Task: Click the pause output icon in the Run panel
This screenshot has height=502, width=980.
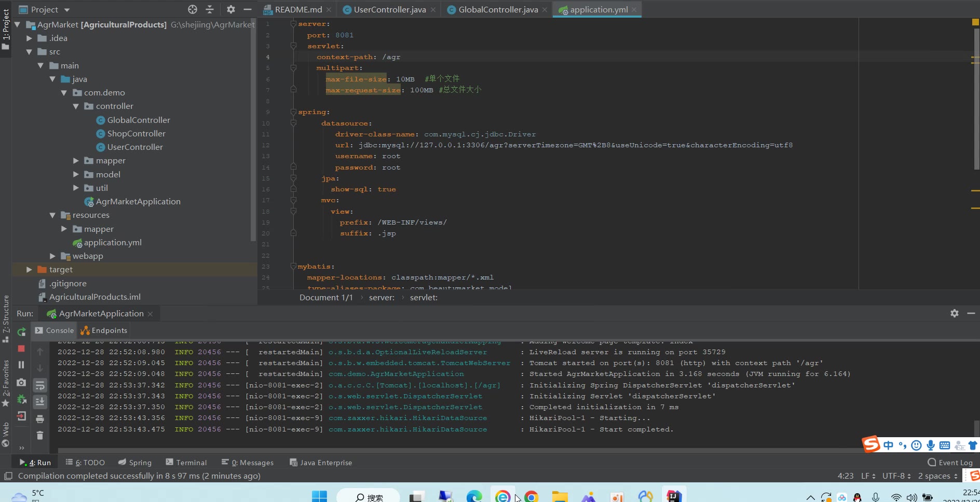Action: pyautogui.click(x=21, y=365)
